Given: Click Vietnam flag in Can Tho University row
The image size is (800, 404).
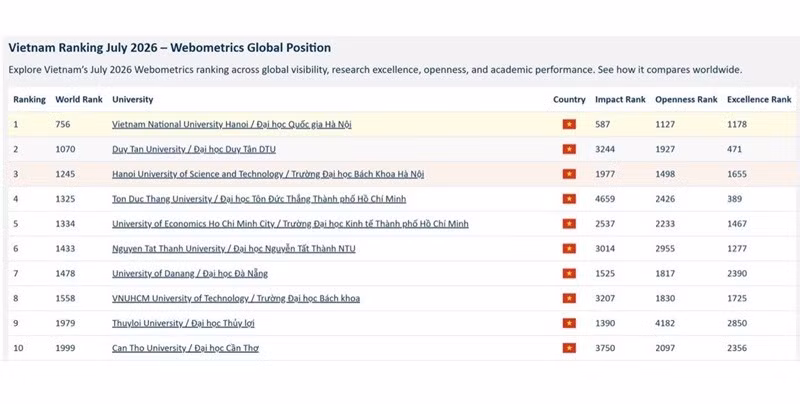Looking at the screenshot, I should point(569,348).
